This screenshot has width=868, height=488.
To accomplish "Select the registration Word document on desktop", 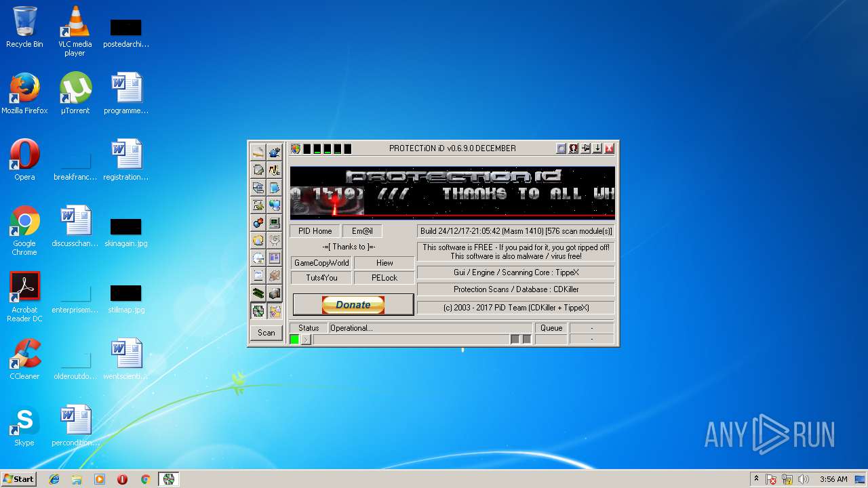I will coord(126,160).
